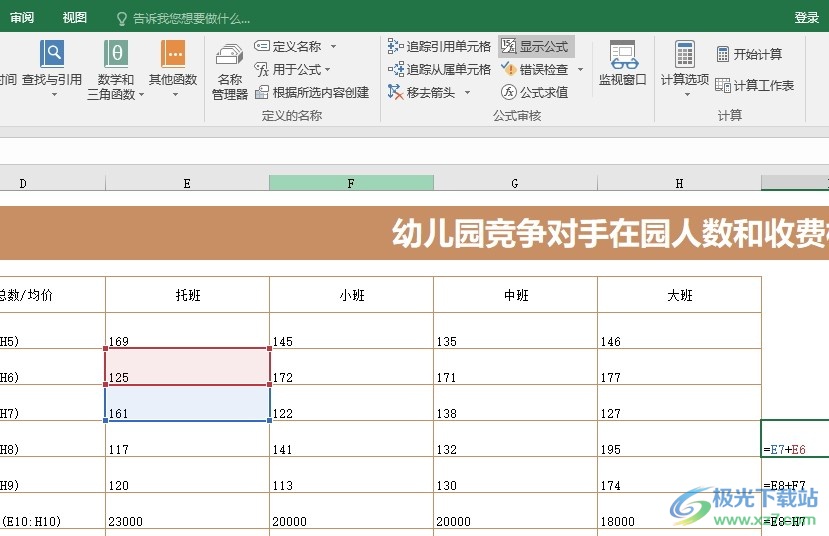The width and height of the screenshot is (829, 536).
Task: Click the 中班 header cell
Action: [515, 294]
